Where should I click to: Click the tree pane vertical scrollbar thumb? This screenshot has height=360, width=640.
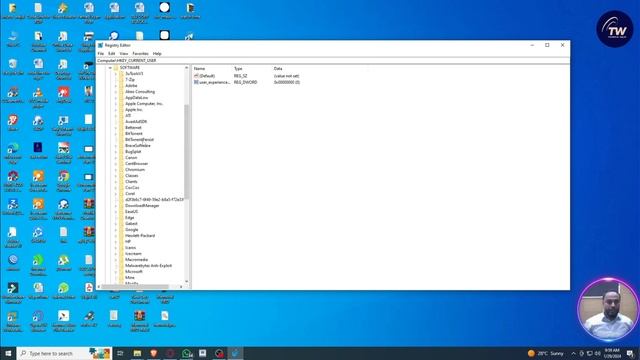[187, 151]
